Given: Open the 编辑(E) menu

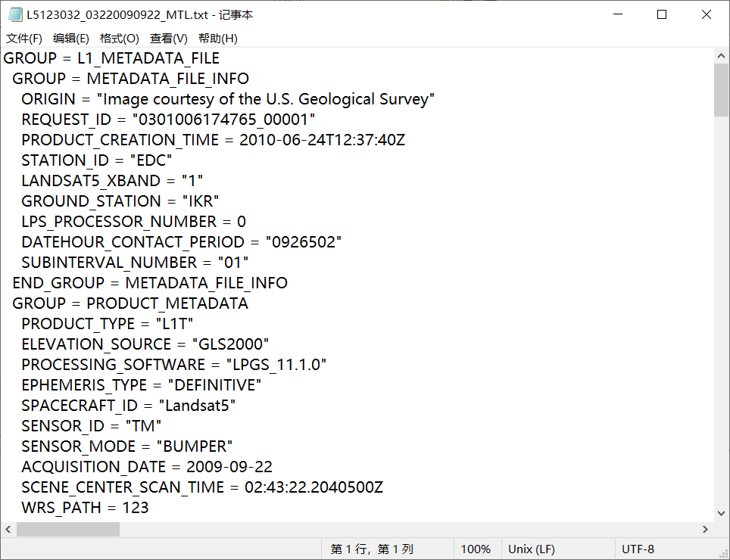Looking at the screenshot, I should coord(70,38).
